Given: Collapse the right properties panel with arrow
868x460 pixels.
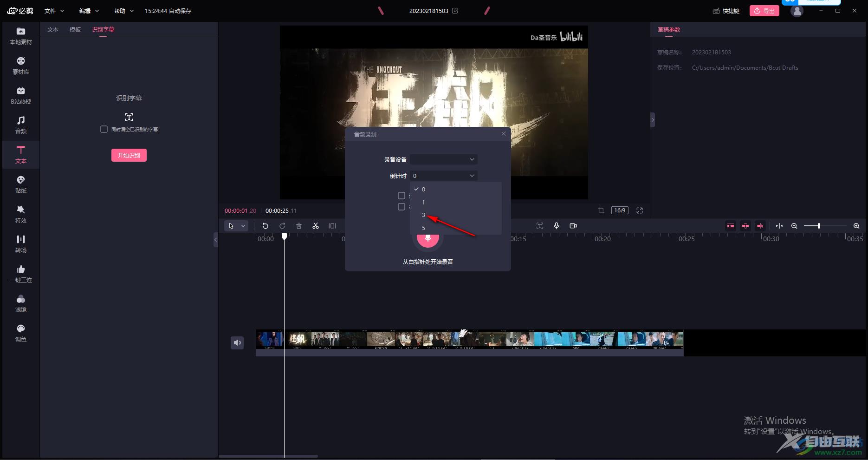Looking at the screenshot, I should (653, 120).
